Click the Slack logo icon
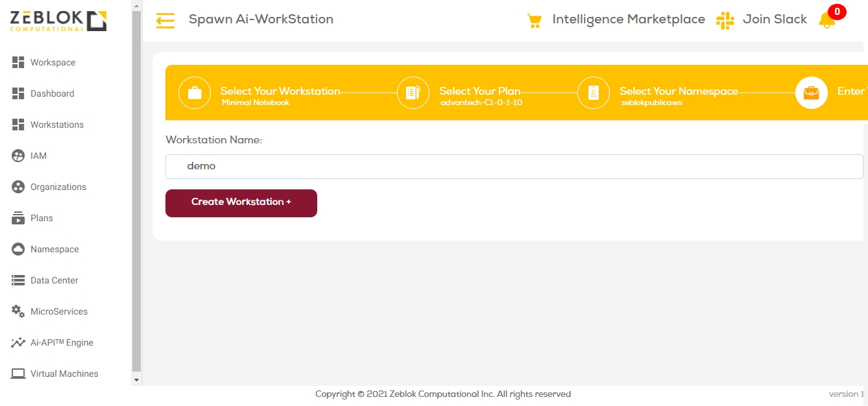 [x=725, y=20]
